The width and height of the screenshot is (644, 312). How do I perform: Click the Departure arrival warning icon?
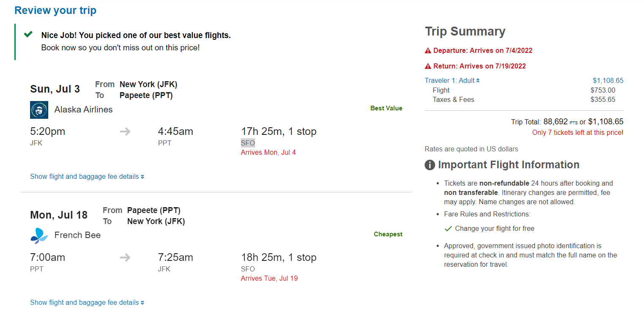pos(428,50)
